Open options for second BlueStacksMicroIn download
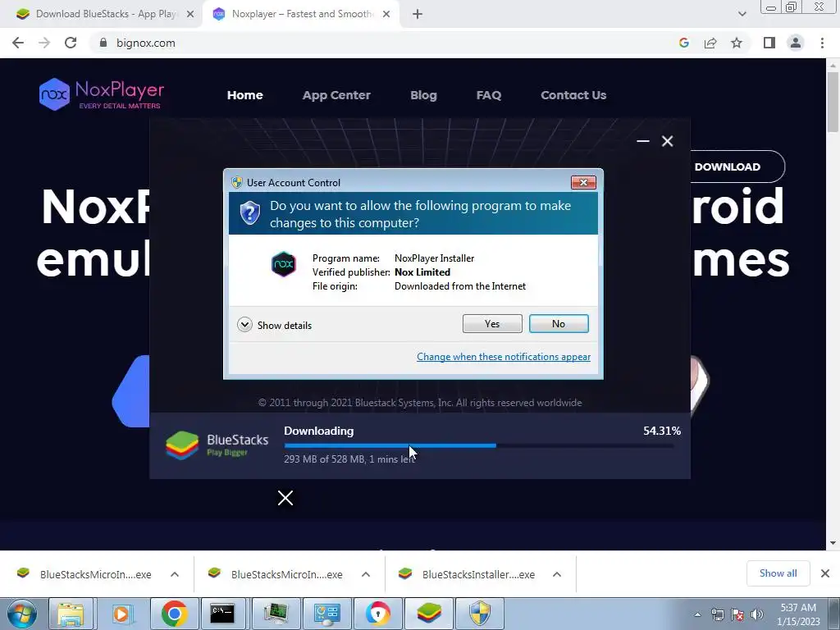This screenshot has width=840, height=630. pos(366,574)
